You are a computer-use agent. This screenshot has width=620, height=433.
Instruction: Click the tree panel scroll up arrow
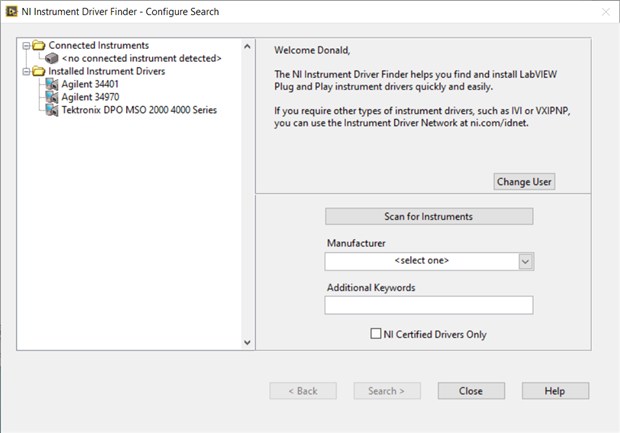tap(248, 46)
